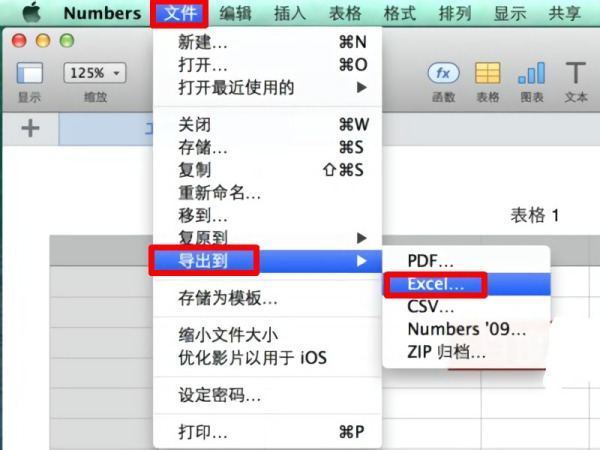Click the 表格 table toolbar icon
600x450 pixels.
(488, 73)
